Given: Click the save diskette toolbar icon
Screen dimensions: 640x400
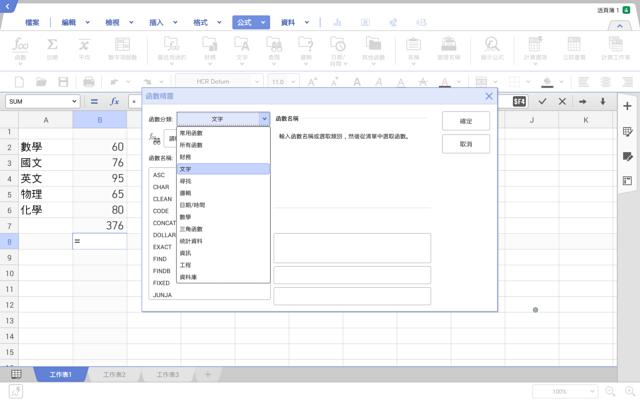Looking at the screenshot, I should (x=63, y=82).
